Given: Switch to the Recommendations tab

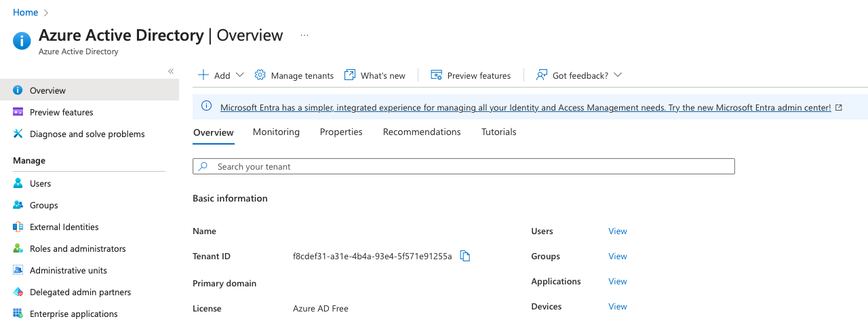Looking at the screenshot, I should point(422,132).
